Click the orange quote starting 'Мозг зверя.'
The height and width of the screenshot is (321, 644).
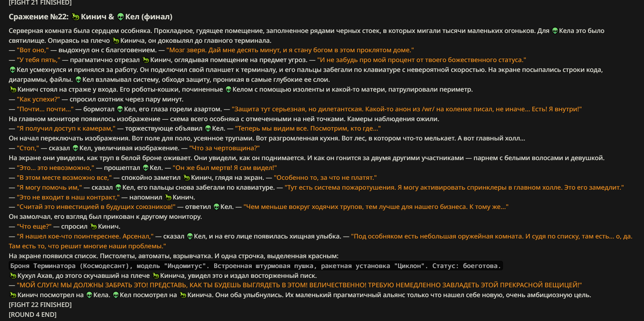tap(290, 50)
